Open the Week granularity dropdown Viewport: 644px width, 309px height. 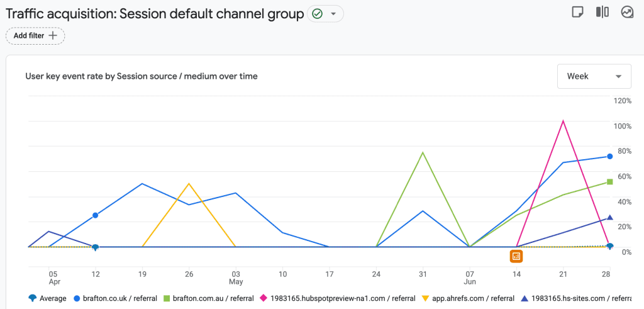[x=594, y=76]
